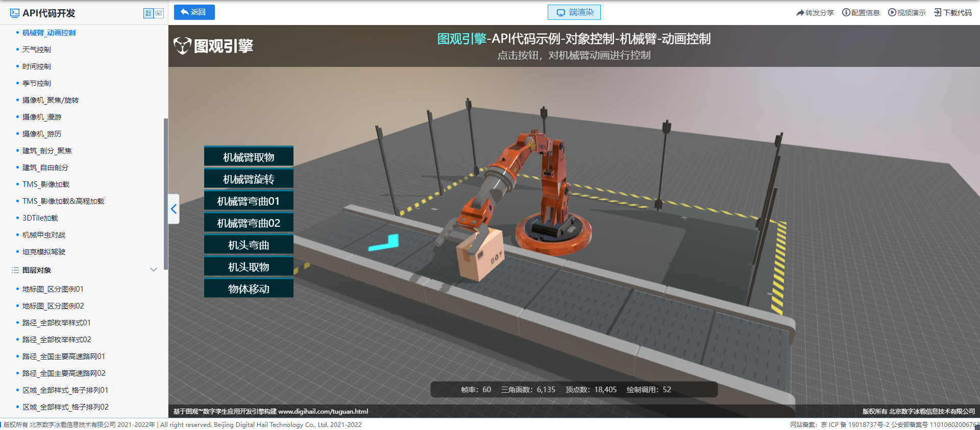Open the 摄像机_聚焦/旋转 example

51,100
